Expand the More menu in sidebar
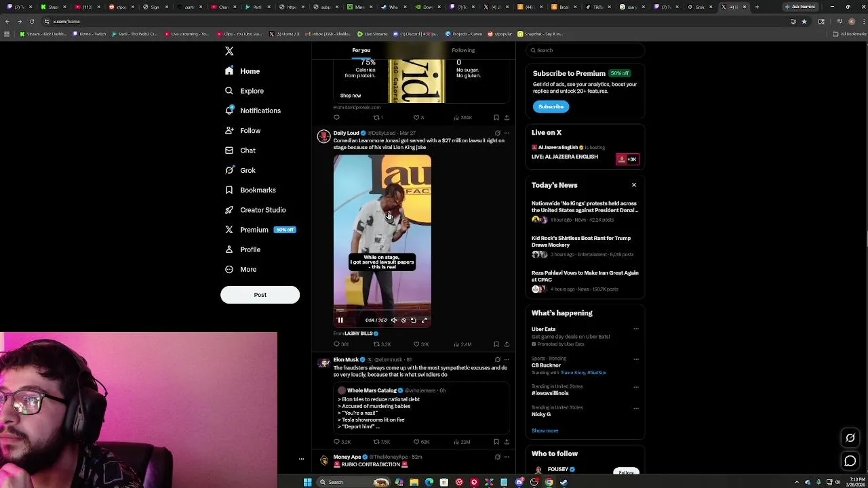The height and width of the screenshot is (488, 868). coord(241,269)
